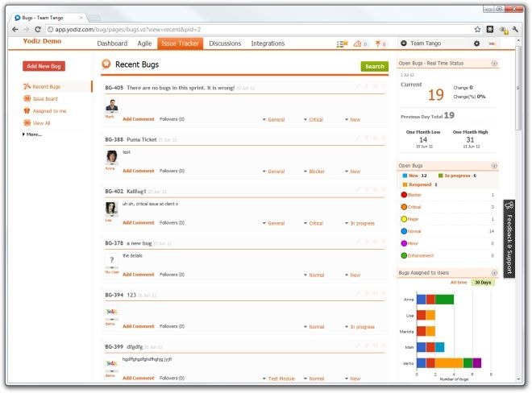532x393 pixels.
Task: Click Add Comment on BG-405
Action: (x=139, y=119)
